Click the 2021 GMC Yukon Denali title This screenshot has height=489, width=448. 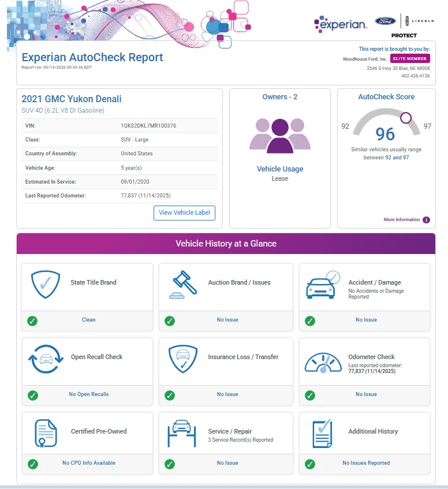click(x=72, y=99)
